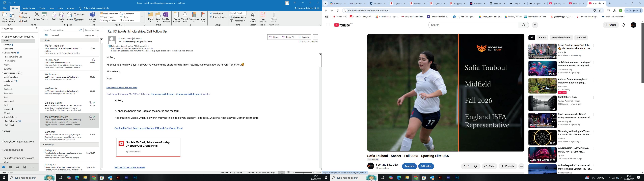644x181 pixels.
Task: Open Sophia McCart JPSpeakOut Grand Final link
Action: pos(148,128)
